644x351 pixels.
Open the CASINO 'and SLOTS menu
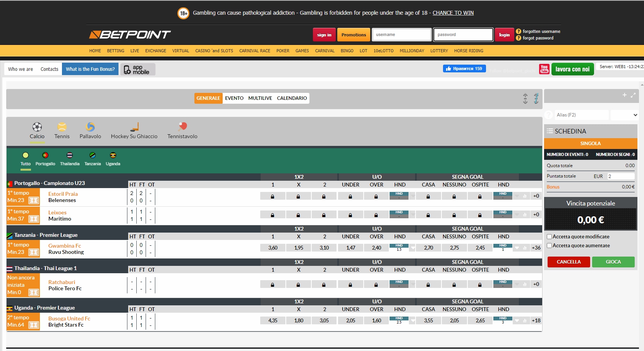click(214, 51)
